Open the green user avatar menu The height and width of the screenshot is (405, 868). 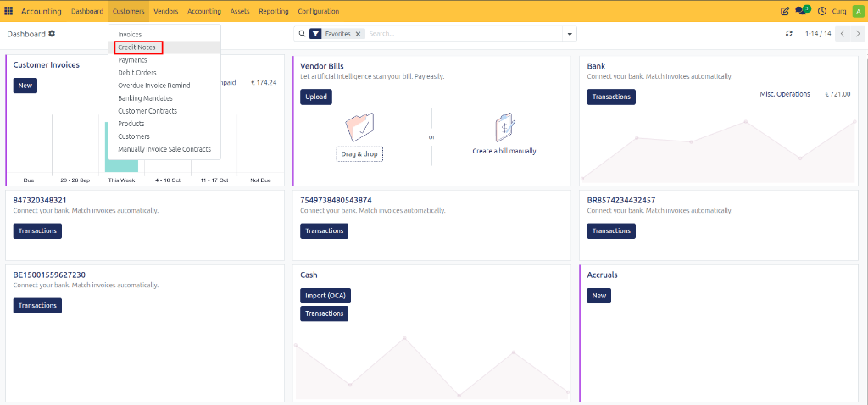(858, 11)
